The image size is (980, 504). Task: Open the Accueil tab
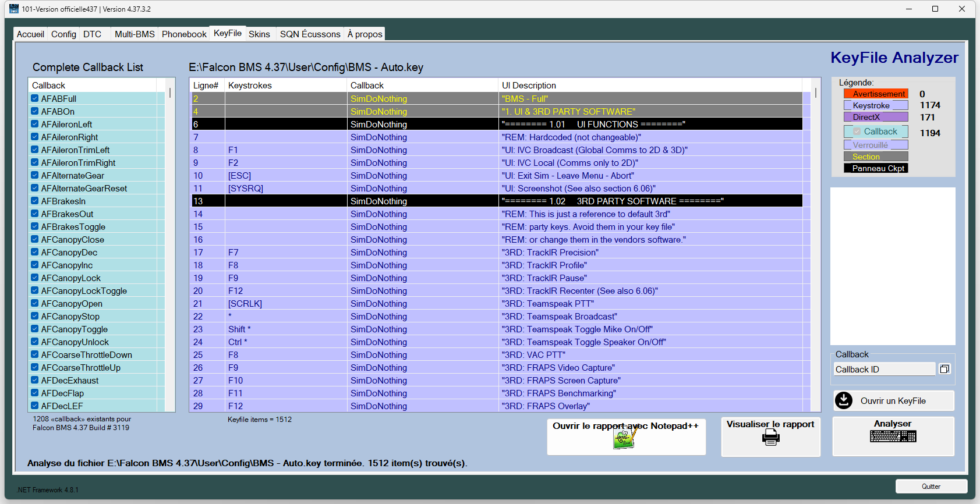[x=30, y=34]
